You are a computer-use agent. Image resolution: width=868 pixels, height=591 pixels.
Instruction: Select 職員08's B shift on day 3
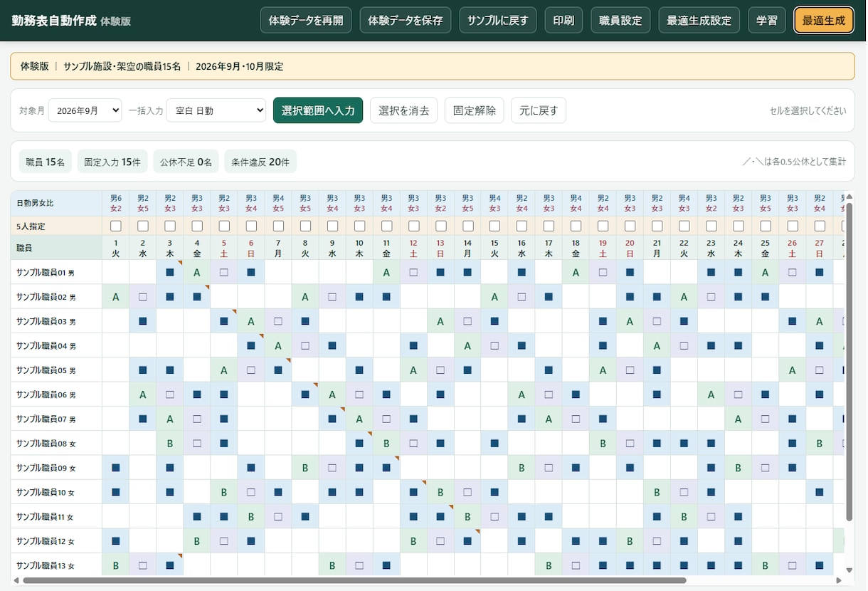coord(170,443)
